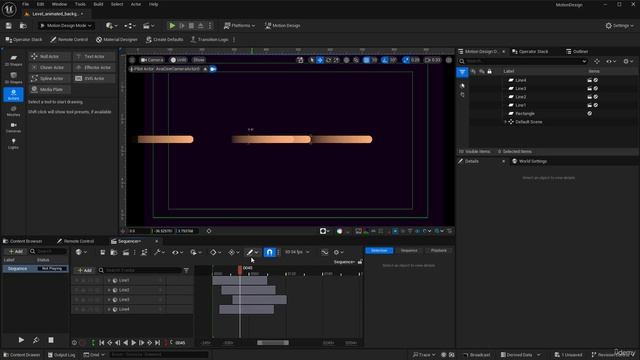Select the 2D Shapes category icon
Image resolution: width=640 pixels, height=360 pixels.
(x=13, y=60)
